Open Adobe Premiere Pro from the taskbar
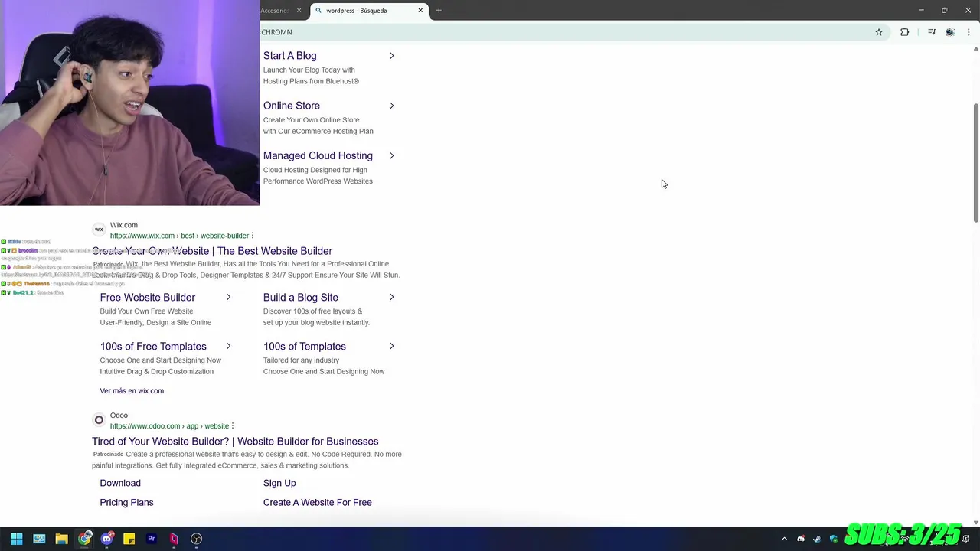The image size is (980, 551). point(152,539)
